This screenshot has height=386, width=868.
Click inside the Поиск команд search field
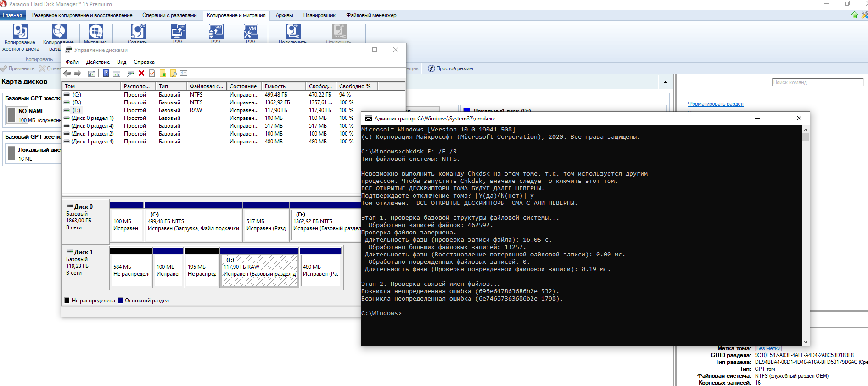pos(818,82)
